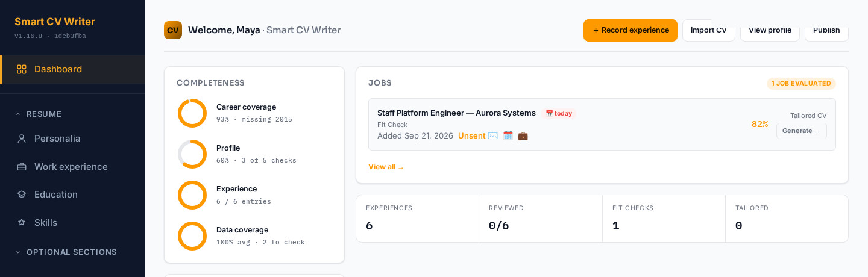This screenshot has width=868, height=277.
Task: Click the Career coverage progress ring
Action: [x=192, y=113]
